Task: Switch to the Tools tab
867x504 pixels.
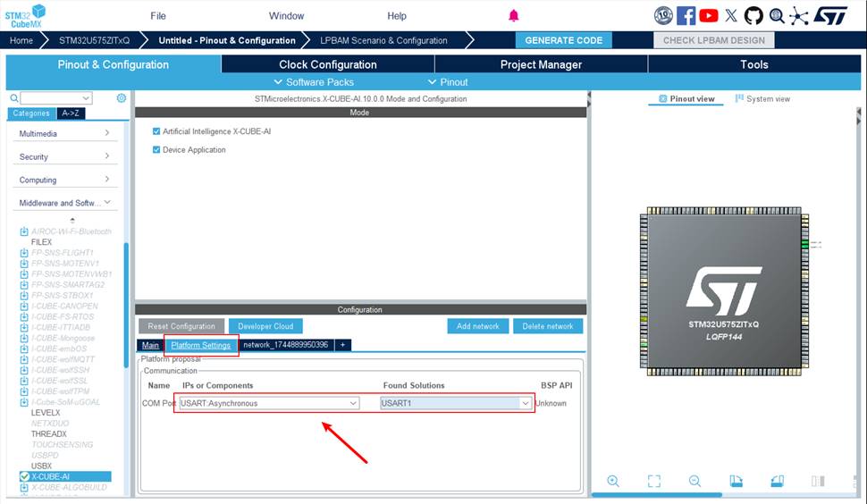Action: [x=754, y=64]
